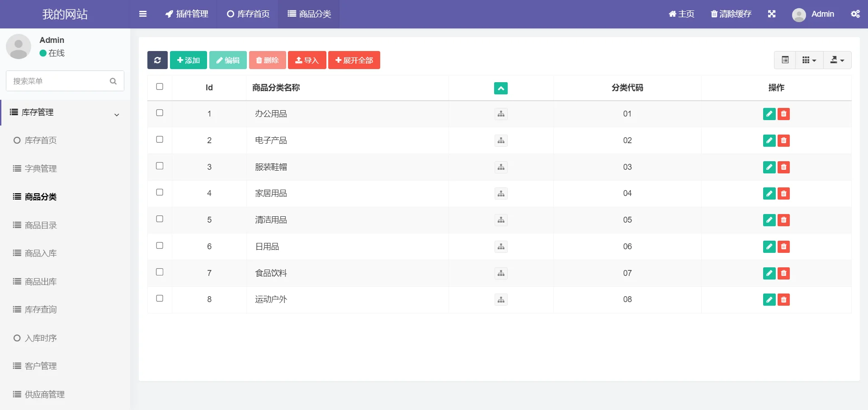This screenshot has height=410, width=868.
Task: Check the select-all checkbox in table header
Action: tap(159, 86)
